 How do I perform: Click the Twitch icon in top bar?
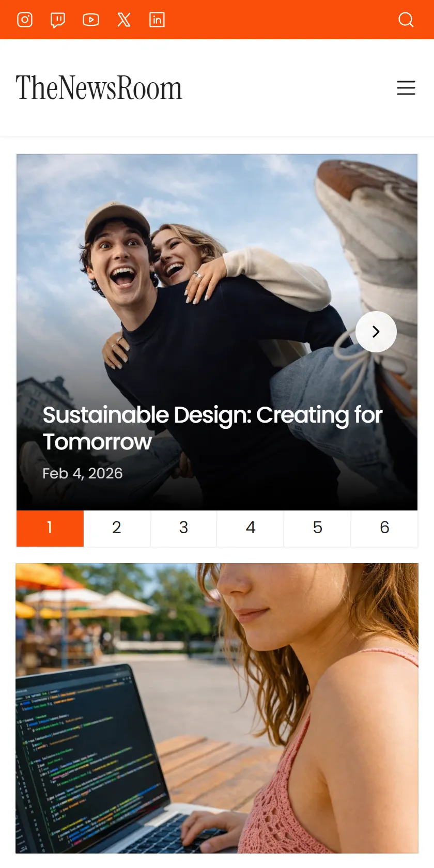click(x=58, y=20)
